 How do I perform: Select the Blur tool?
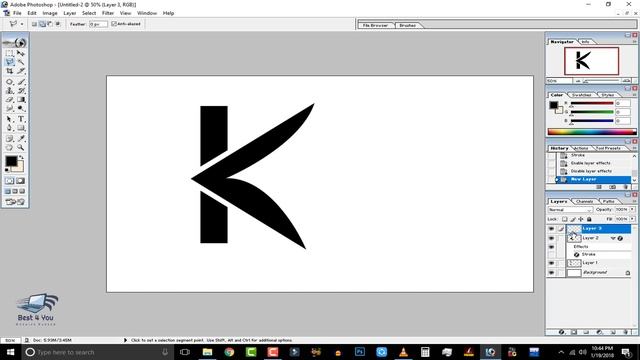9,109
